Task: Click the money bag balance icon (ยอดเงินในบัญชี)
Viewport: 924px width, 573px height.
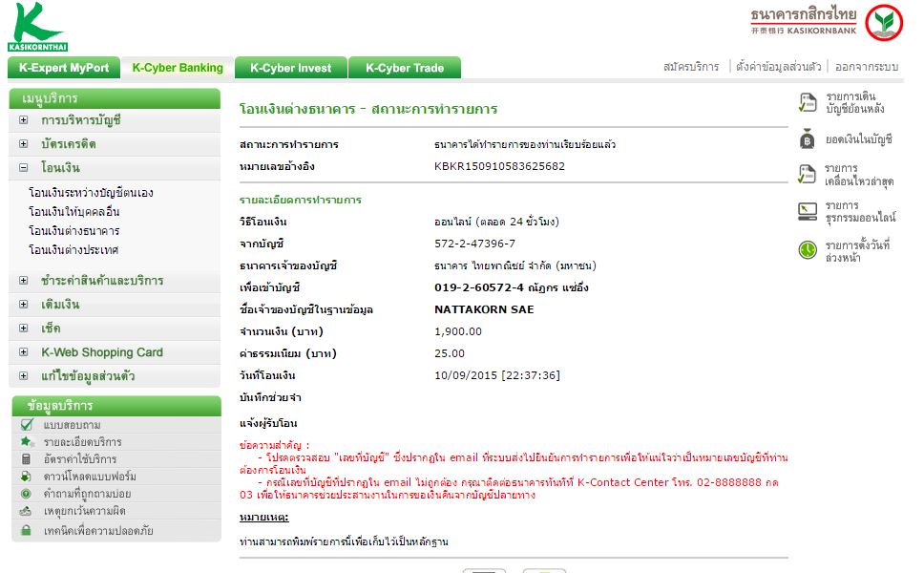Action: point(808,139)
